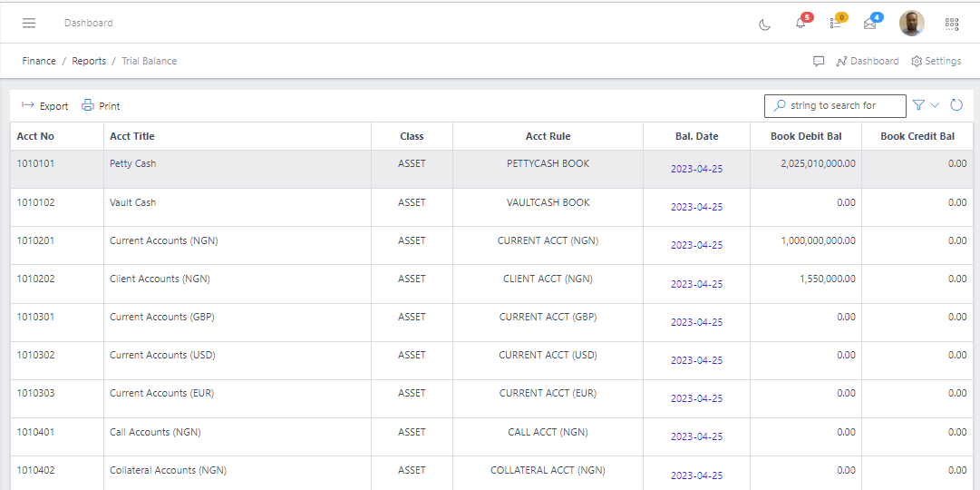The width and height of the screenshot is (980, 490).
Task: Toggle dark mode moon icon
Action: pos(764,24)
